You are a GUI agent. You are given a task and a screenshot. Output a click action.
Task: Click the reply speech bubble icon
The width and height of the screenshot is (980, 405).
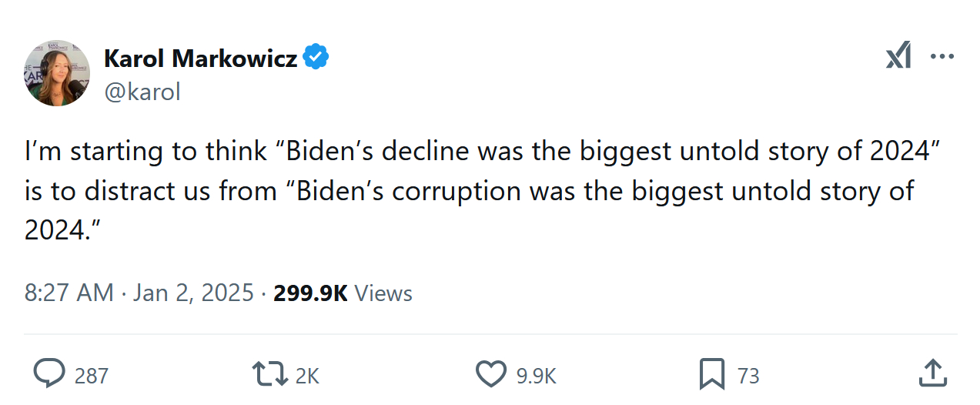click(x=50, y=374)
